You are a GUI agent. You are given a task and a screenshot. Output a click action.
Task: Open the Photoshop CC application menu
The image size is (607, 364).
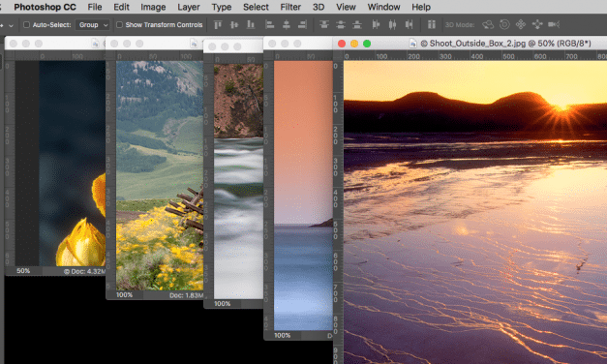click(45, 7)
